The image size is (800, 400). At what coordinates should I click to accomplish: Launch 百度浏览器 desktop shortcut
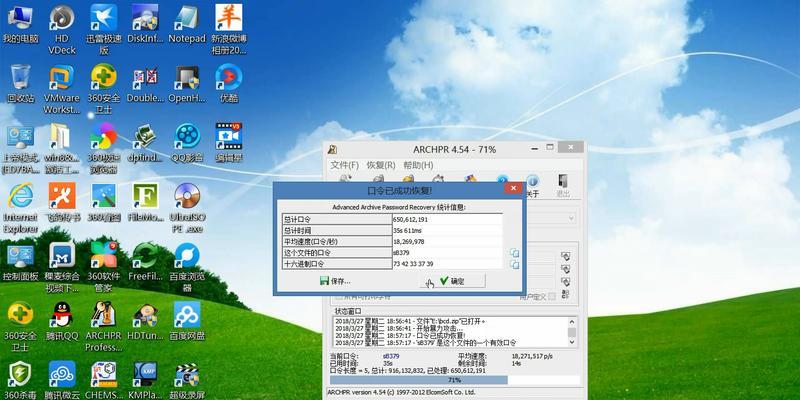click(187, 267)
